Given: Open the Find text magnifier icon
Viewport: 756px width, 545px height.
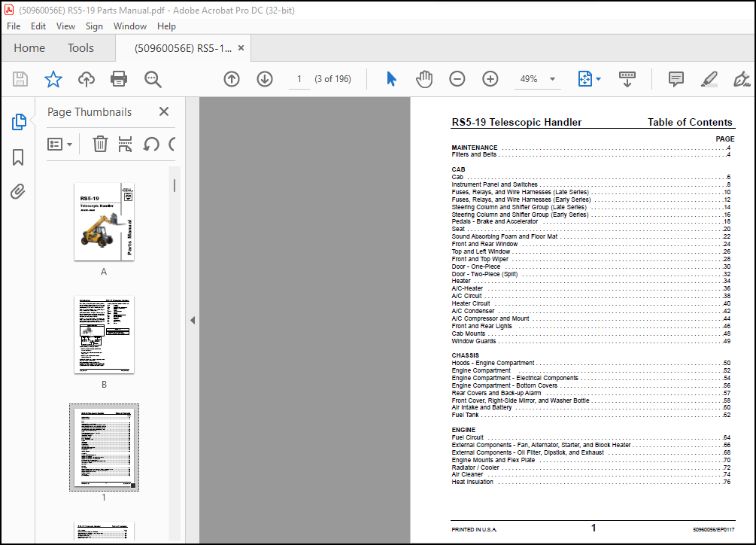Looking at the screenshot, I should coord(153,79).
